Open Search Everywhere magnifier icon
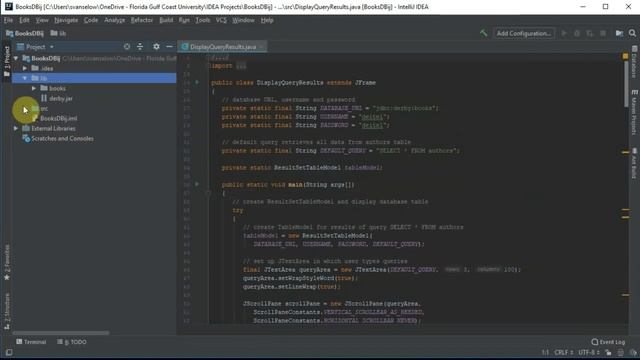 click(x=632, y=33)
